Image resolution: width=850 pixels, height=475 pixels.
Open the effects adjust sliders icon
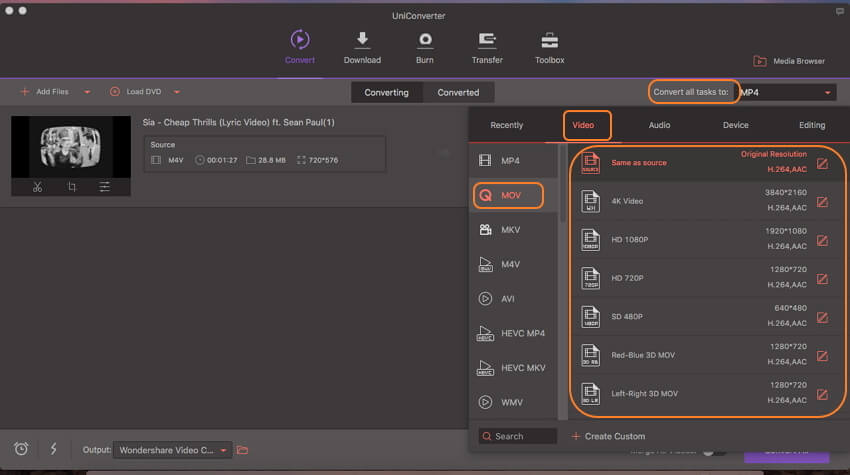pos(105,187)
